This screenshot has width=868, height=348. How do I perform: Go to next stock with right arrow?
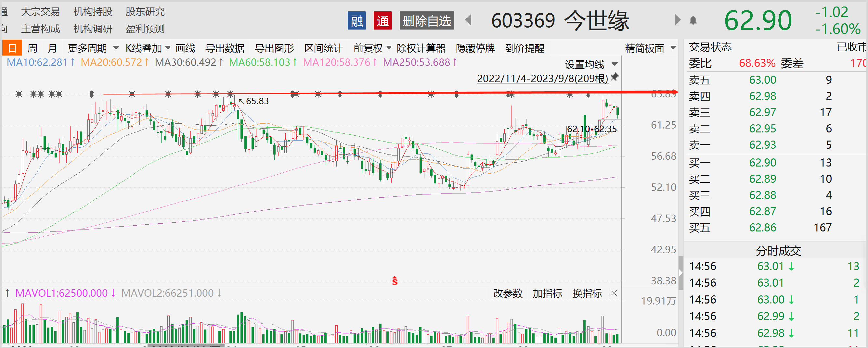(677, 20)
